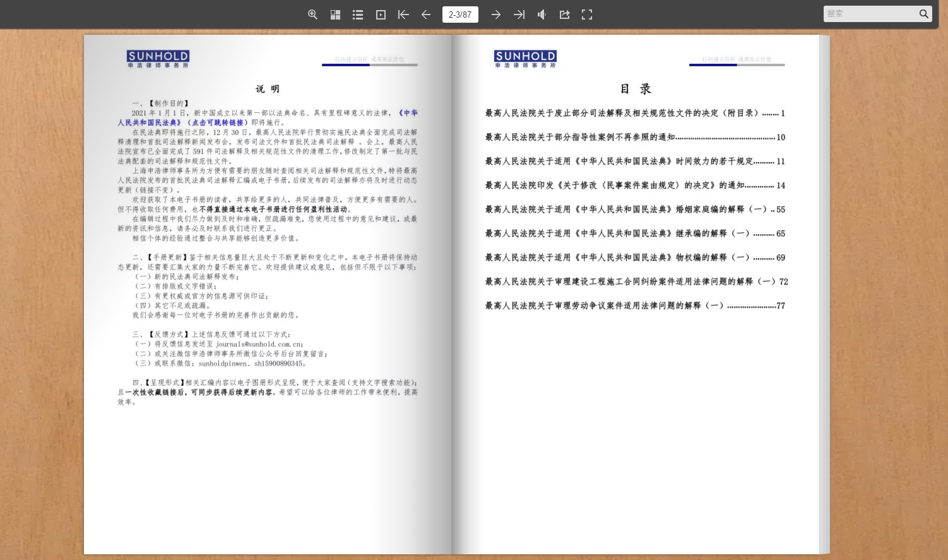The image size is (948, 560).
Task: Jump to the last page
Action: pyautogui.click(x=519, y=15)
